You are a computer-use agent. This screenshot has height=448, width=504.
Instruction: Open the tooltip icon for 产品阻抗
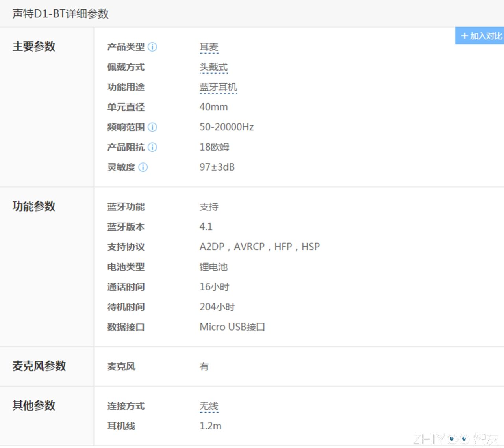point(152,147)
